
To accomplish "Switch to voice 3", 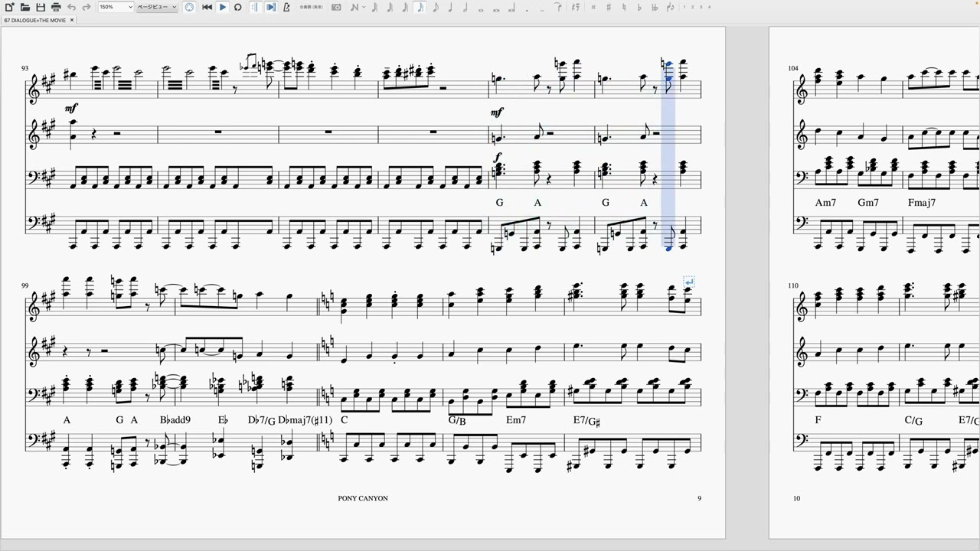I will tap(701, 7).
